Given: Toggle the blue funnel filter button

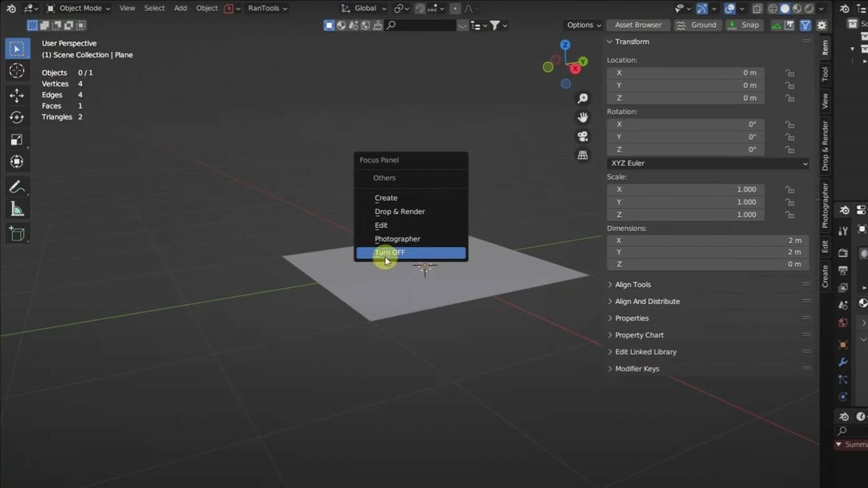Looking at the screenshot, I should tap(807, 25).
